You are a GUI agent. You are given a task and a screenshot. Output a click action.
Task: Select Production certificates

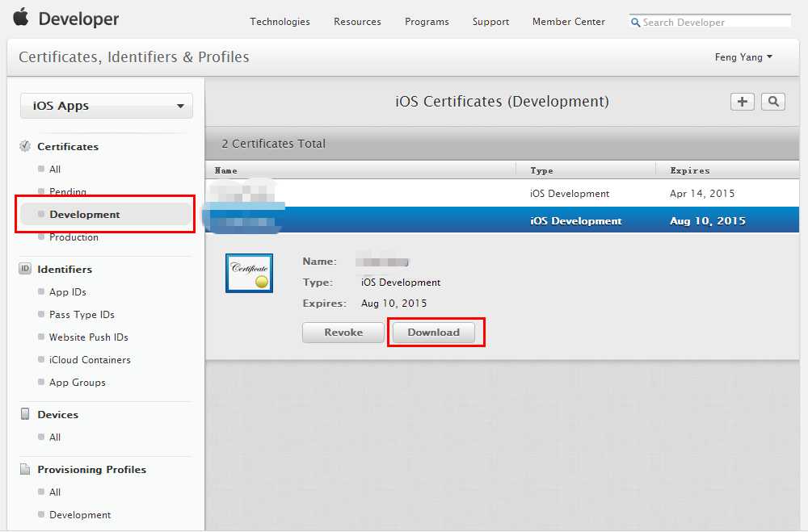pyautogui.click(x=74, y=237)
